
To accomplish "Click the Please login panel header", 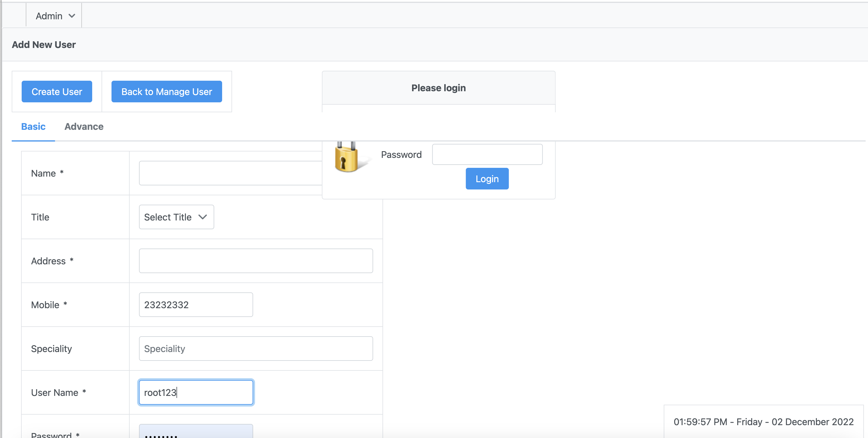I will coord(438,87).
